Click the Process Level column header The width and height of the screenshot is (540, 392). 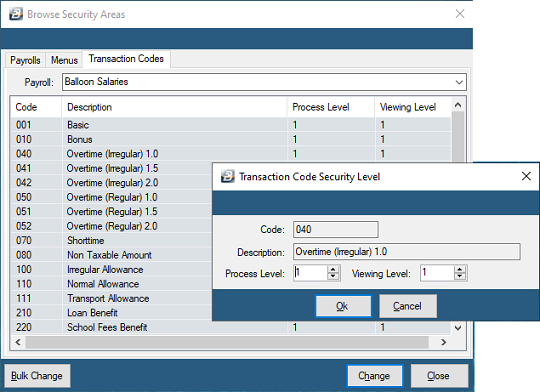(331, 107)
